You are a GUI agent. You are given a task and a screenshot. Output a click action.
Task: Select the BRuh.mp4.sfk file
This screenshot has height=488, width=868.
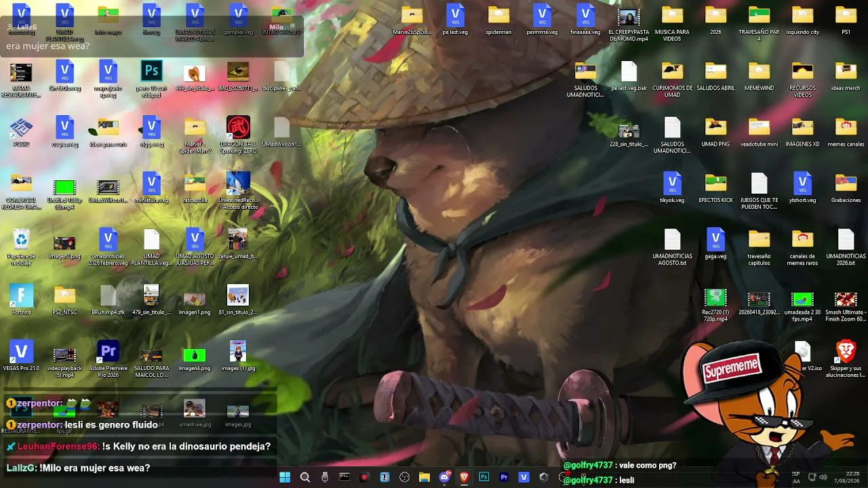click(108, 300)
